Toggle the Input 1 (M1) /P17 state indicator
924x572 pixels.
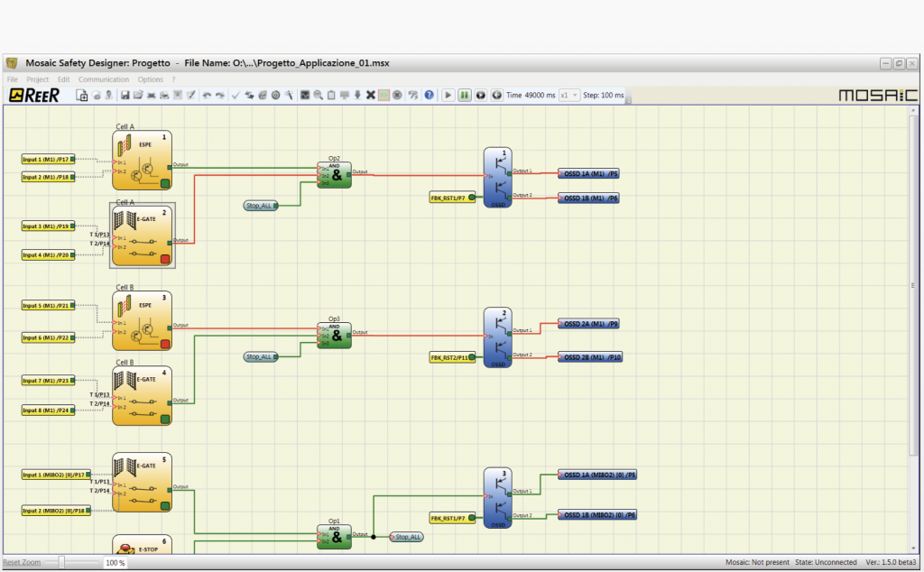73,160
